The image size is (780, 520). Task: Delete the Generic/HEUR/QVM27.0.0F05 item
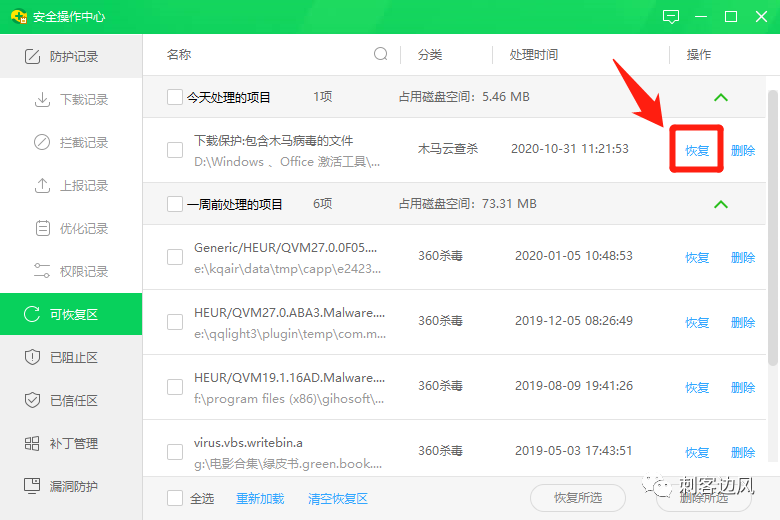(x=743, y=257)
